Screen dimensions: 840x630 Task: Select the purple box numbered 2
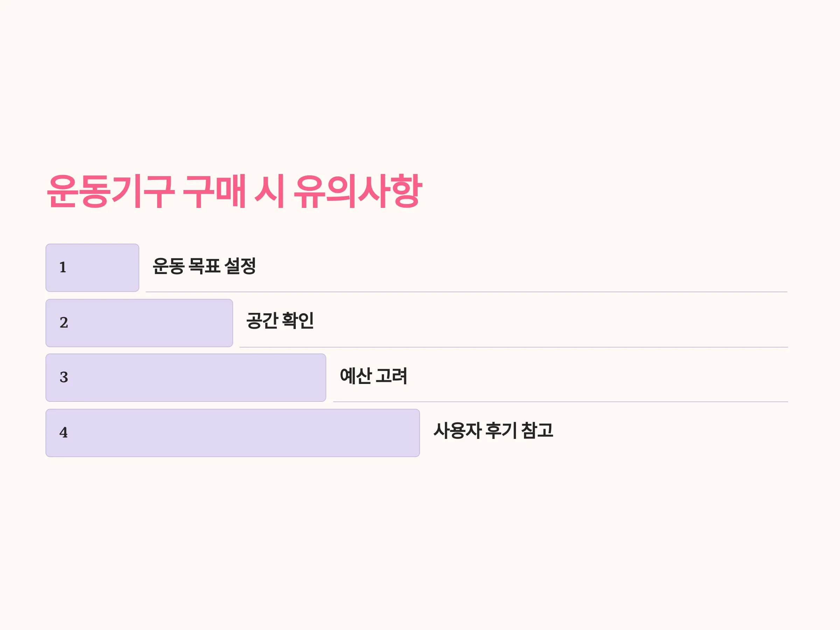point(139,323)
